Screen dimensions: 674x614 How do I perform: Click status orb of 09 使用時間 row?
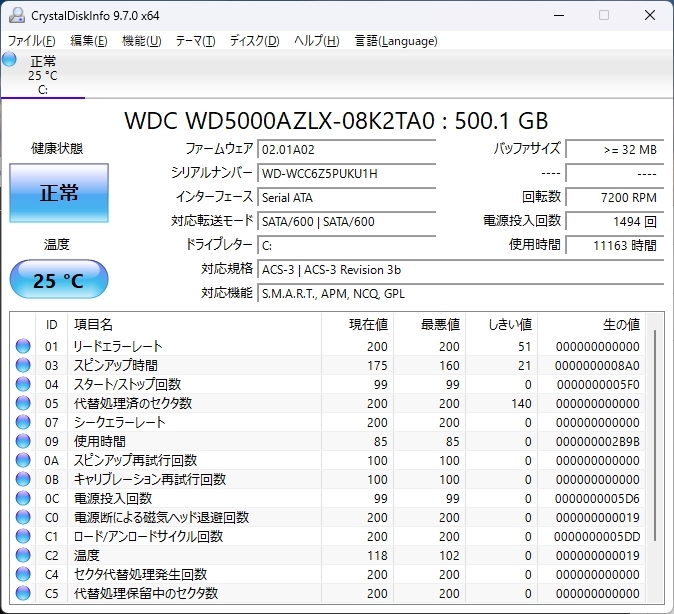click(23, 441)
